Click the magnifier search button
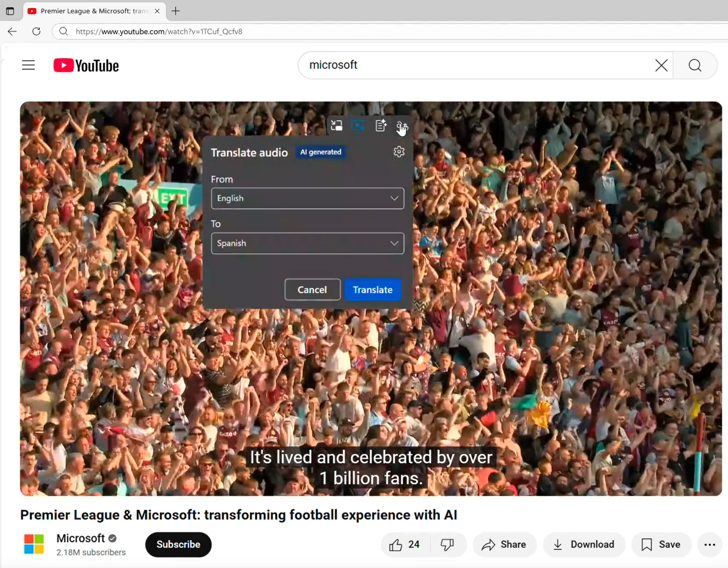This screenshot has width=728, height=568. point(695,65)
